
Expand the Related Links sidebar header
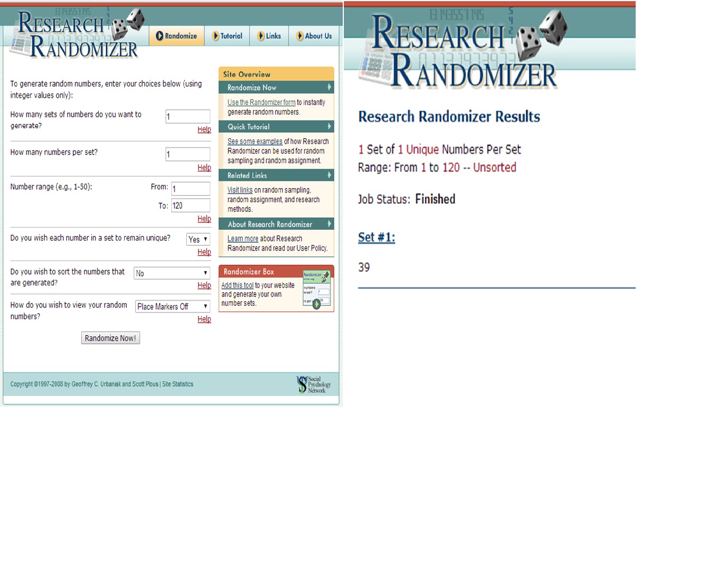click(x=276, y=176)
